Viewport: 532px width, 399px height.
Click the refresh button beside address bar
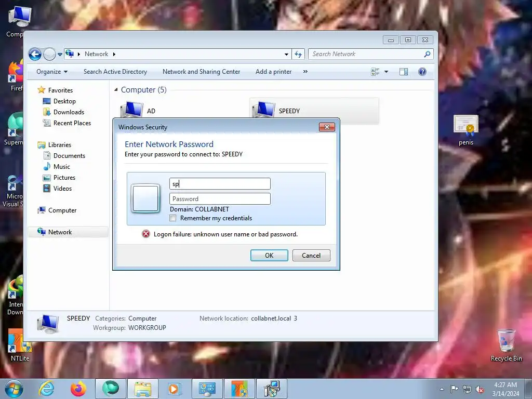tap(298, 54)
